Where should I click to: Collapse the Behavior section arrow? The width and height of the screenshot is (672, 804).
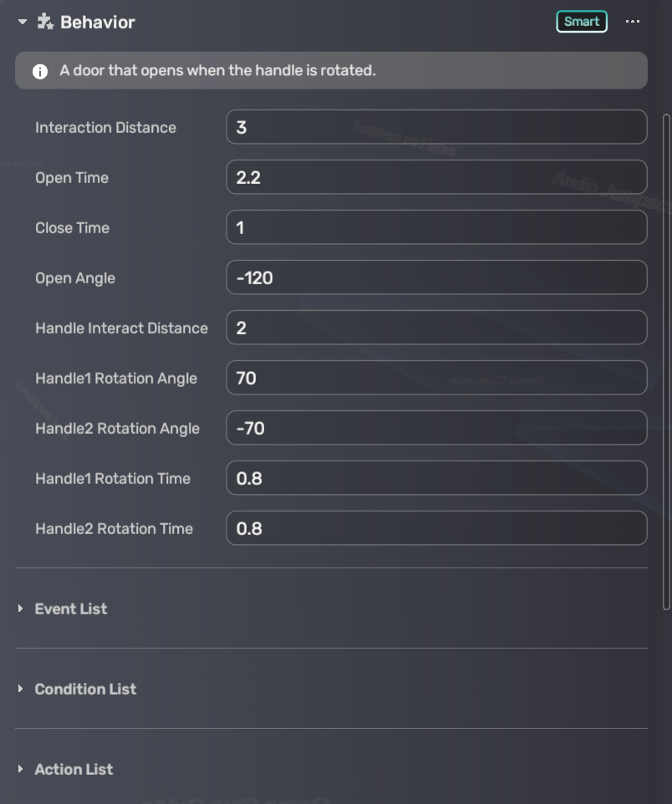(x=23, y=23)
